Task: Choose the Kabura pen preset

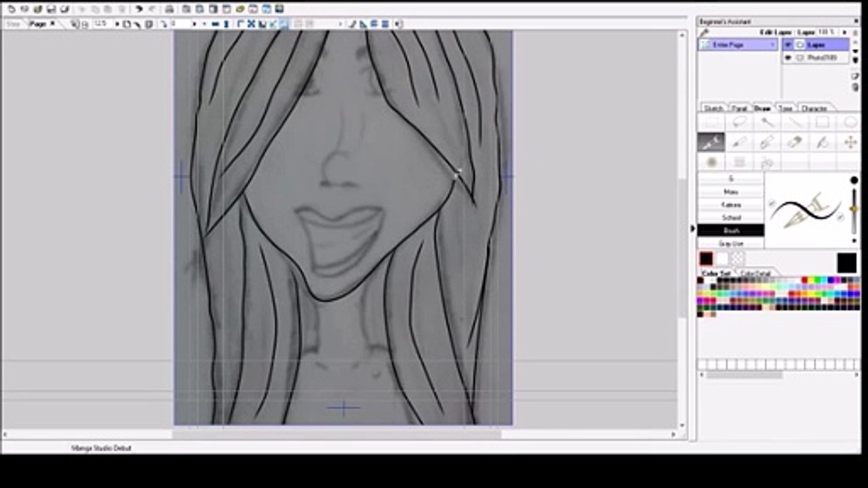Action: [x=731, y=205]
